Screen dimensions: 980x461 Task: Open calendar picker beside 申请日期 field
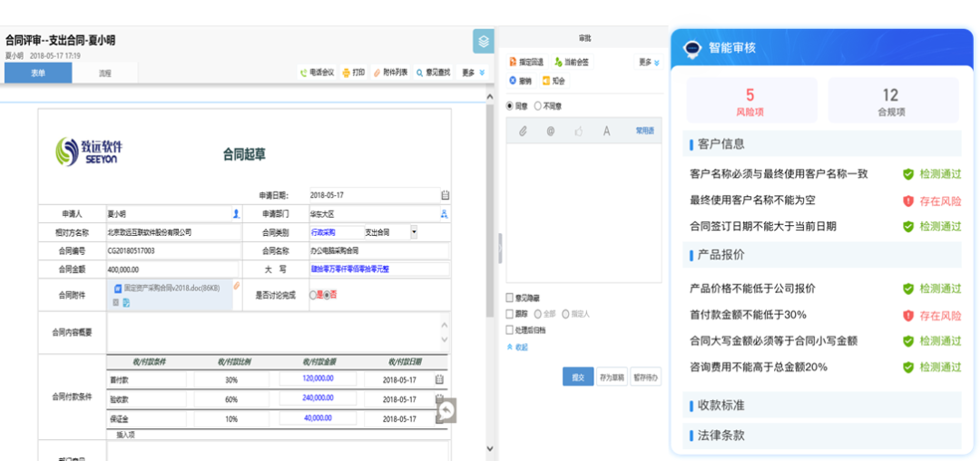pos(445,195)
